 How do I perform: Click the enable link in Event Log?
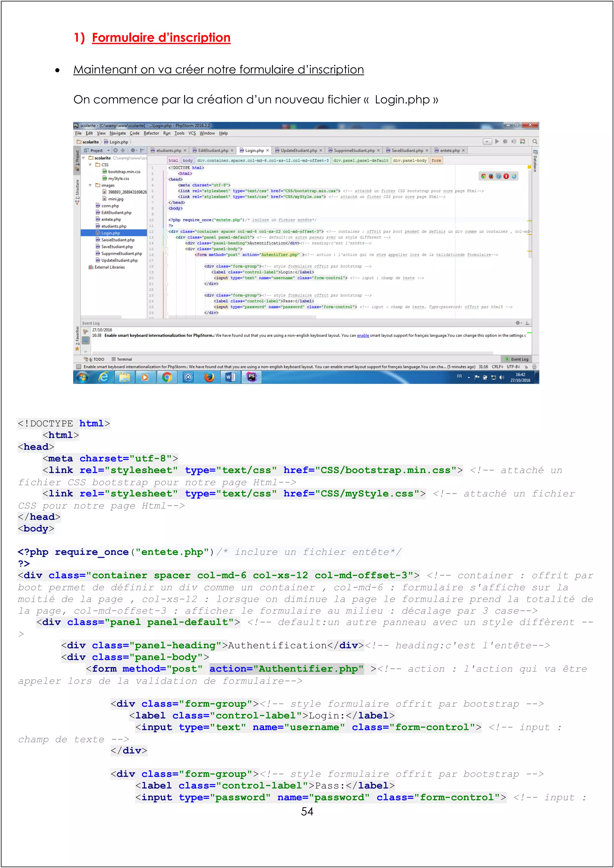[363, 335]
